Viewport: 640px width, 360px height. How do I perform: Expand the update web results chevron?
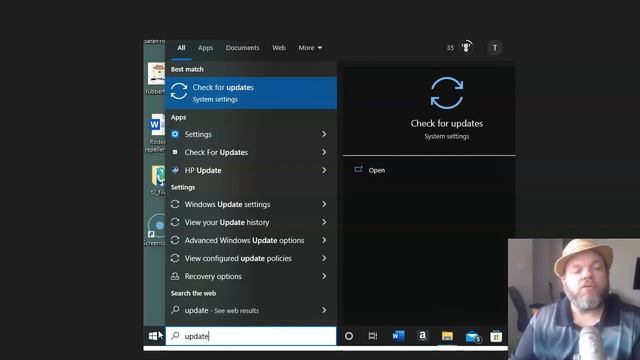pyautogui.click(x=324, y=310)
